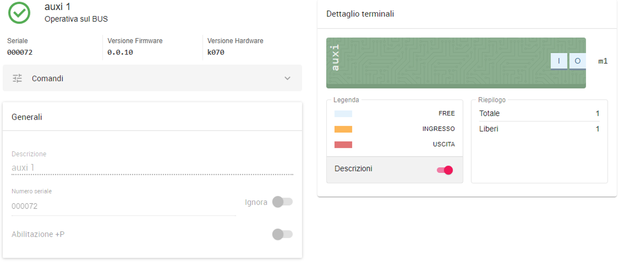Screen dimensions: 644x262
Task: Disable the Descrizioni toggle
Action: [445, 170]
